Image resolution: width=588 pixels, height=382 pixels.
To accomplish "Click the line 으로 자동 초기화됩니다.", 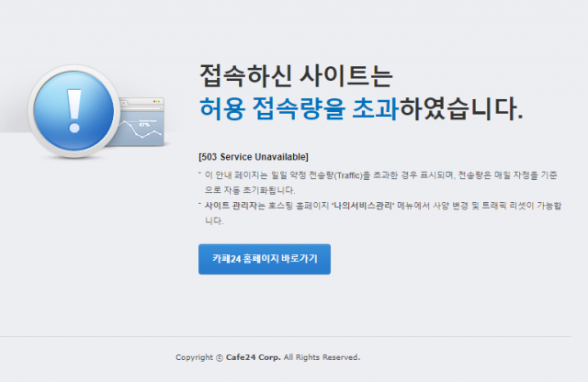I will pyautogui.click(x=250, y=190).
